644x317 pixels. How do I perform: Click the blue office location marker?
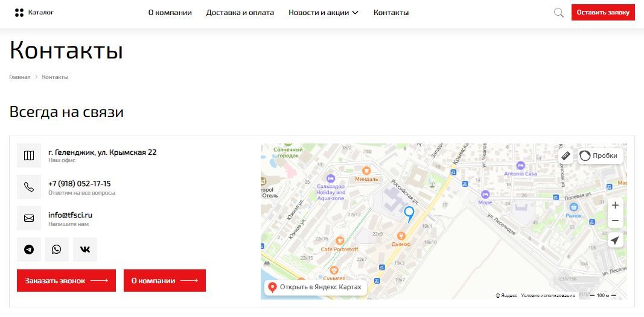coord(409,214)
